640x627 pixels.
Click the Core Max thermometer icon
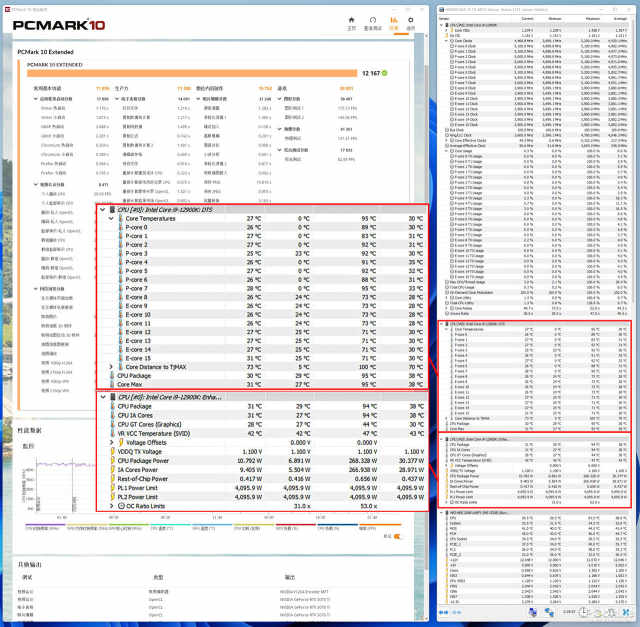111,384
